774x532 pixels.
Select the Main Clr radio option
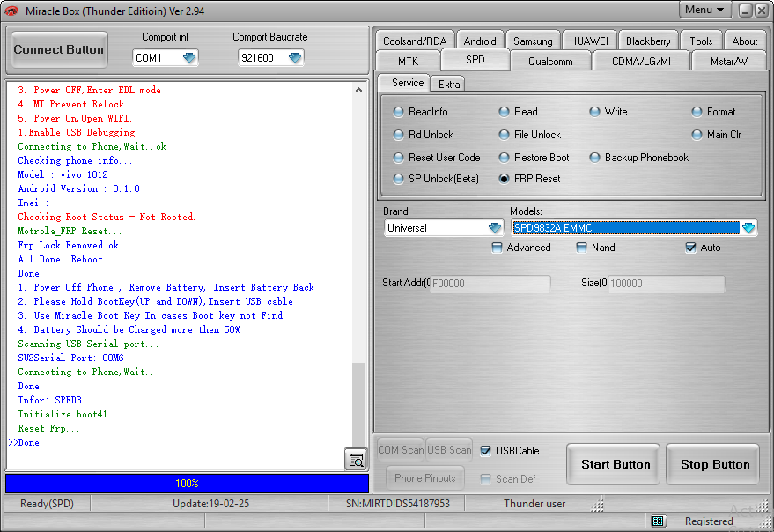pos(697,135)
